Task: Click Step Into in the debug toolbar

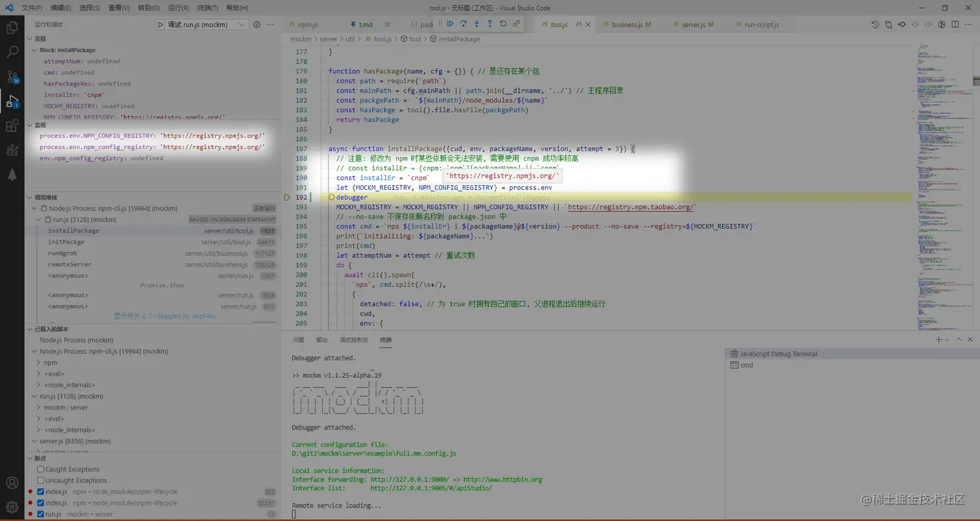Action: pyautogui.click(x=477, y=23)
